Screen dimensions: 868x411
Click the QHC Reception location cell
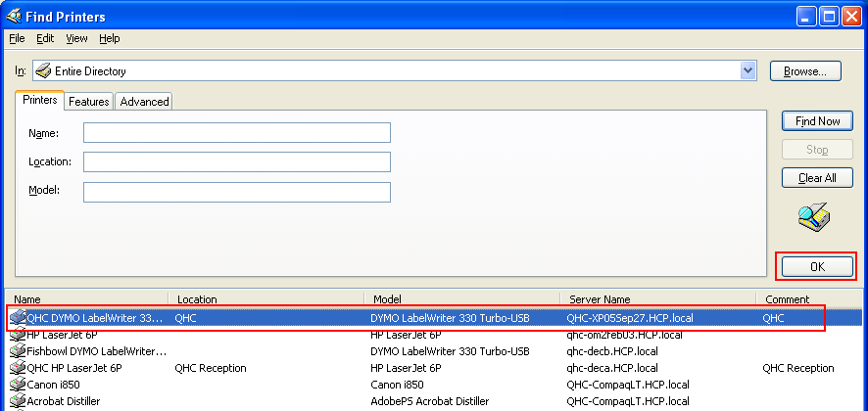coord(211,368)
